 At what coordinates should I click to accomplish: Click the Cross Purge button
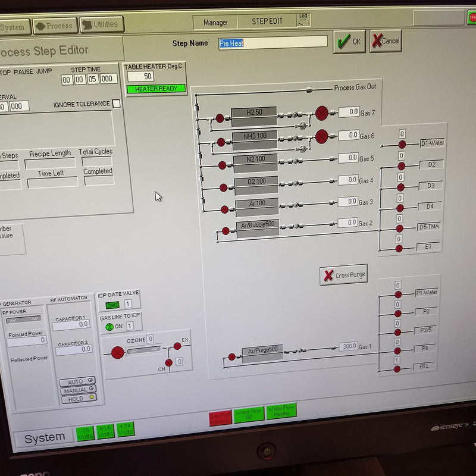(x=343, y=275)
